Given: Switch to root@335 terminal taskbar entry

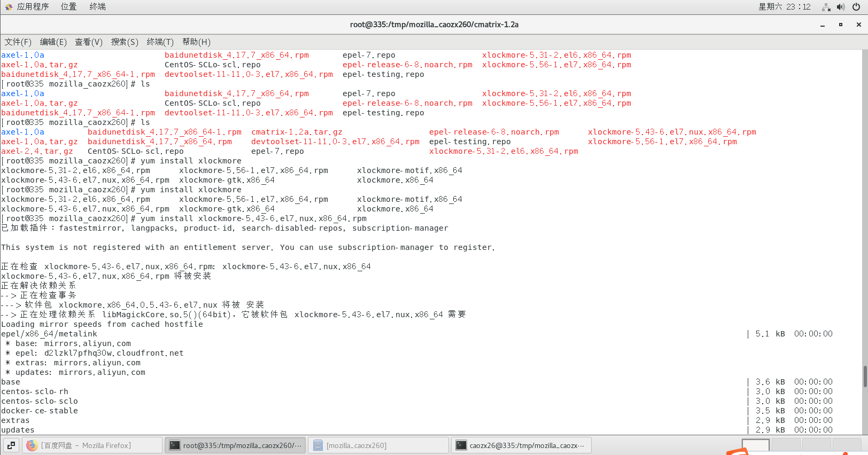Looking at the screenshot, I should tap(235, 445).
